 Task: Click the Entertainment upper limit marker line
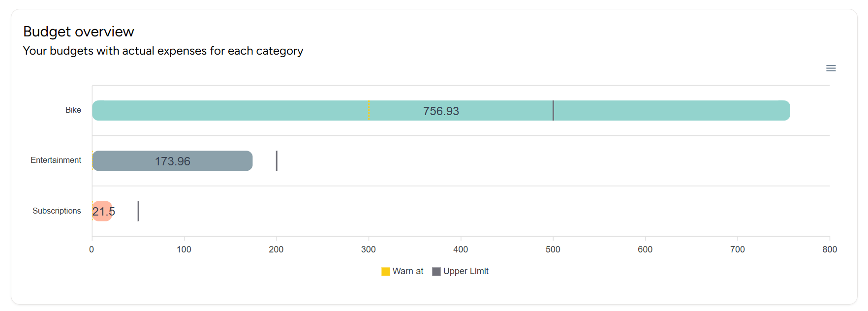277,161
